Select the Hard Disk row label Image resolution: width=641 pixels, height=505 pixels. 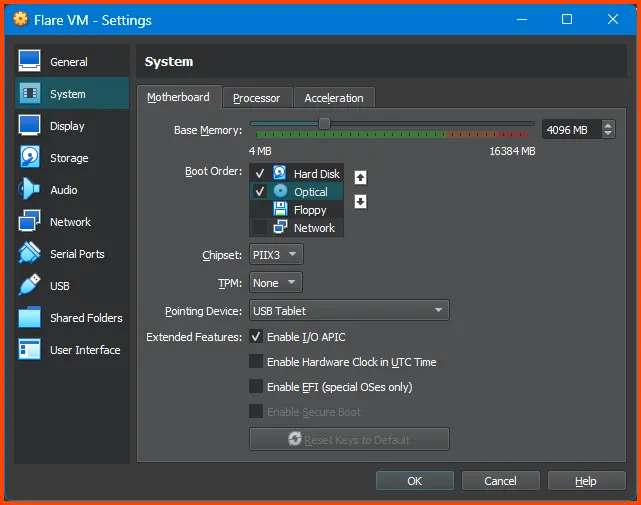pos(316,174)
